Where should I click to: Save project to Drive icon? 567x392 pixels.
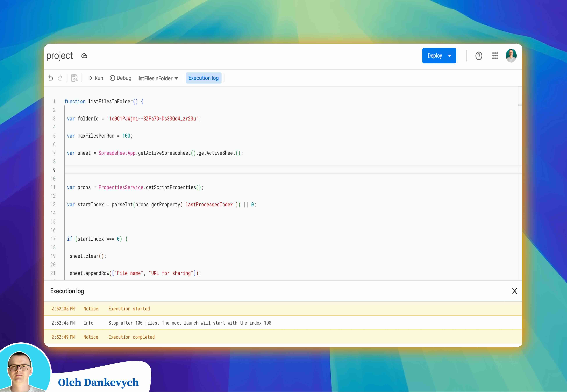click(x=74, y=78)
